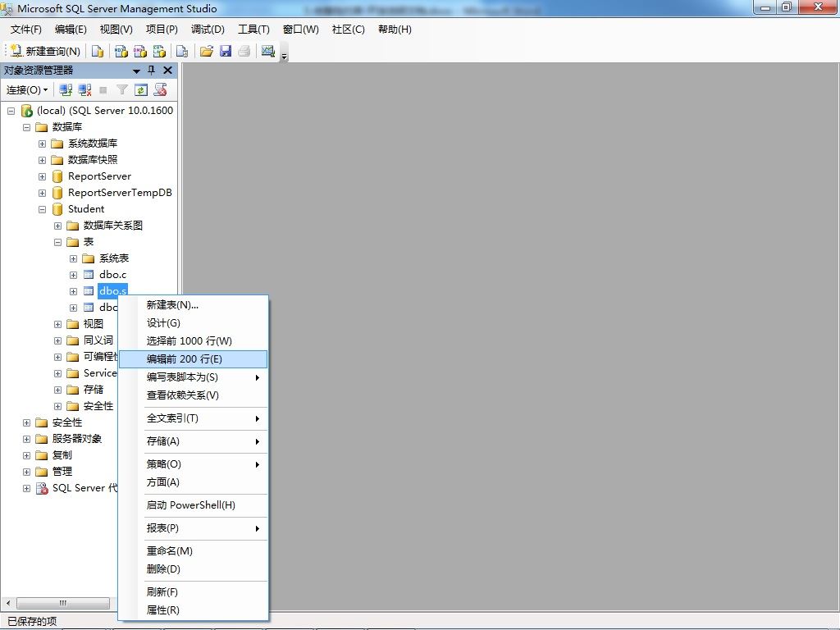The height and width of the screenshot is (630, 840).
Task: Expand the 服务器对象 folder
Action: point(26,440)
